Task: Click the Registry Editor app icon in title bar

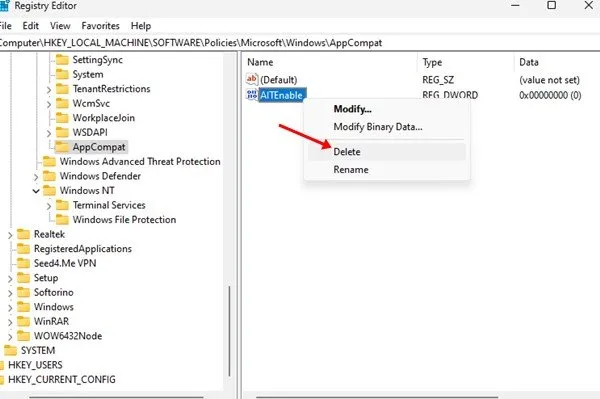Action: (x=4, y=5)
